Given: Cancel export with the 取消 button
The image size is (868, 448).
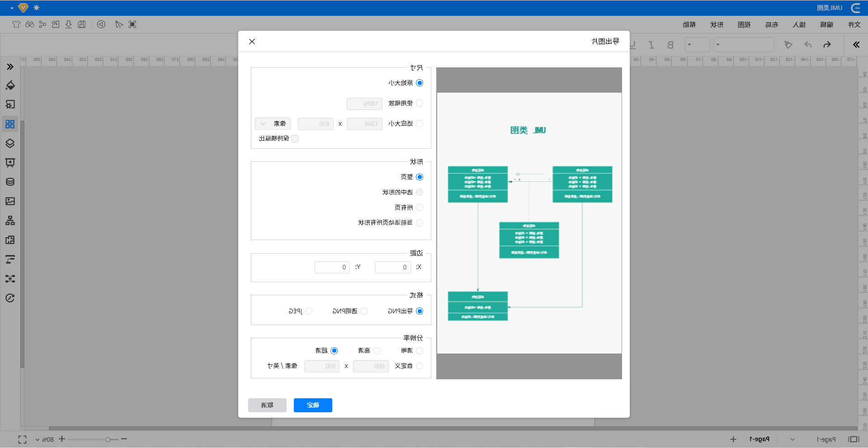Looking at the screenshot, I should [267, 405].
